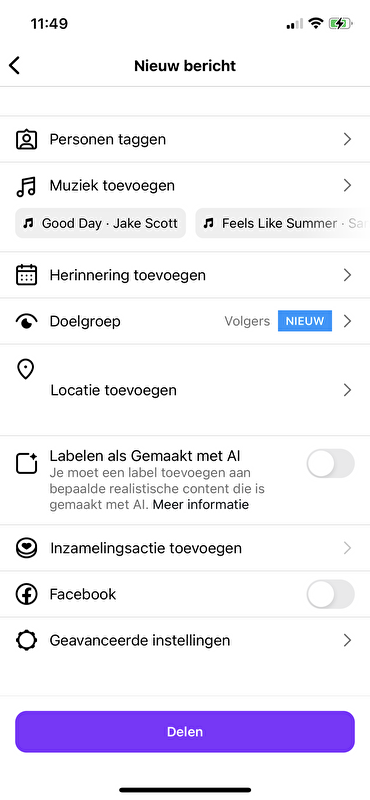Expand Personen taggen chevron
370x800 pixels.
(x=348, y=139)
